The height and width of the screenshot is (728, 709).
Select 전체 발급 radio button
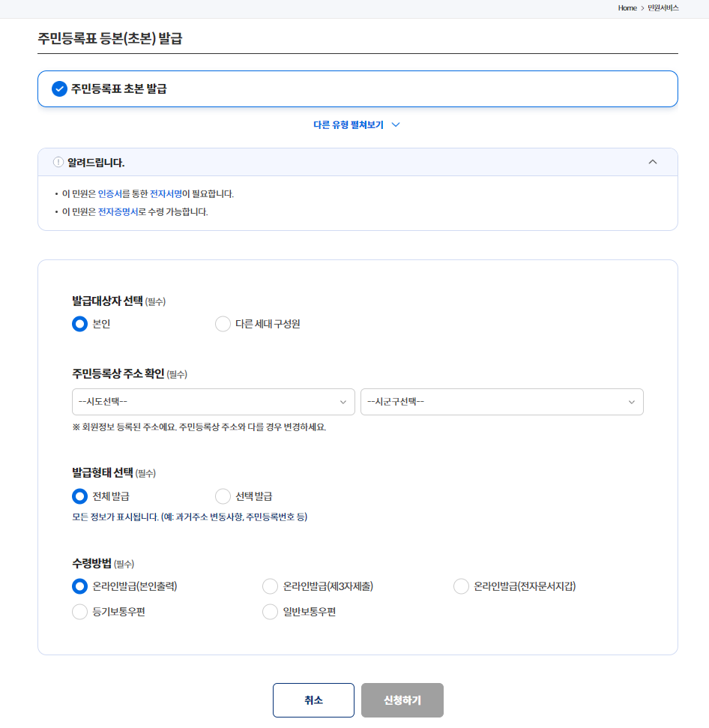click(x=79, y=496)
